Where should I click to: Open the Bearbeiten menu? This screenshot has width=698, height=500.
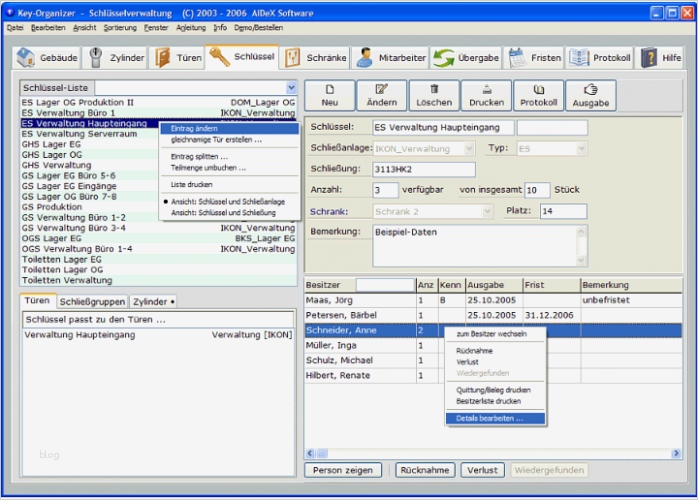point(48,28)
